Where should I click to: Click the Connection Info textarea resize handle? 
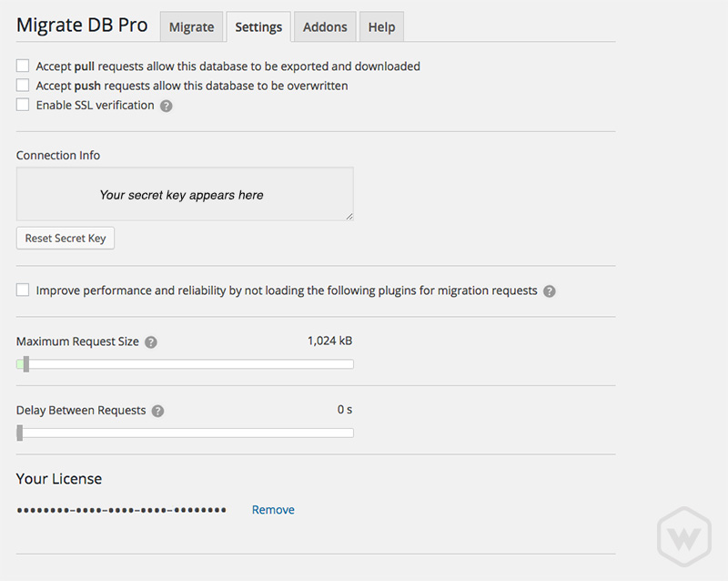[x=349, y=216]
